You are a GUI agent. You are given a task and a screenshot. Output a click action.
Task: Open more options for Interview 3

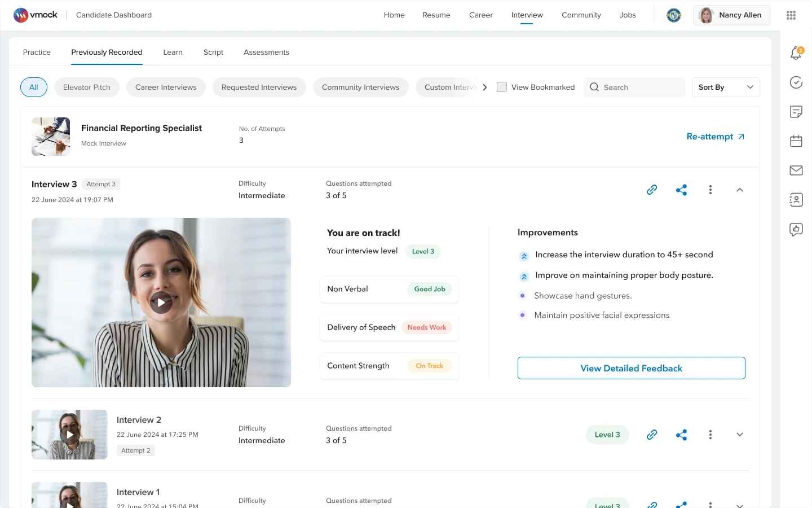(710, 190)
